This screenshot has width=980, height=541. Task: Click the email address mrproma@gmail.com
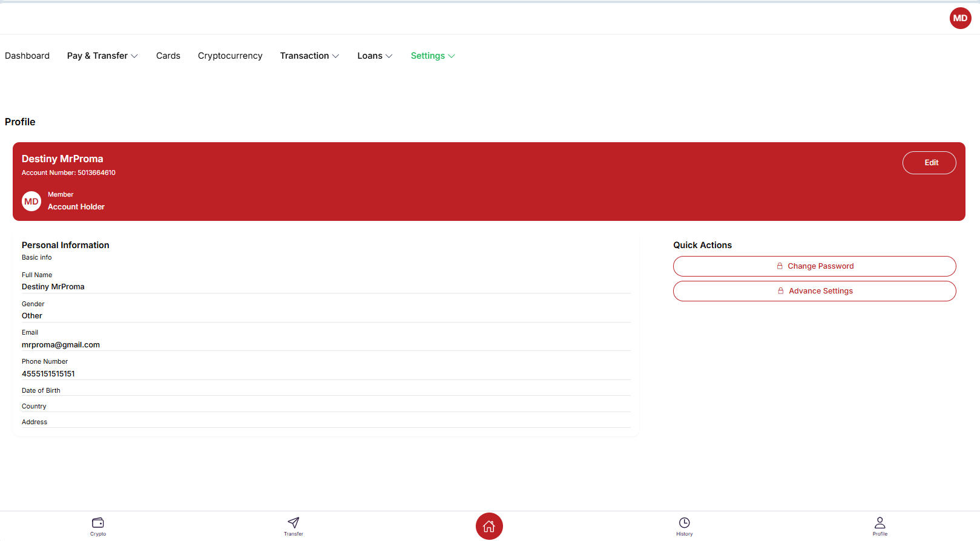pyautogui.click(x=61, y=345)
